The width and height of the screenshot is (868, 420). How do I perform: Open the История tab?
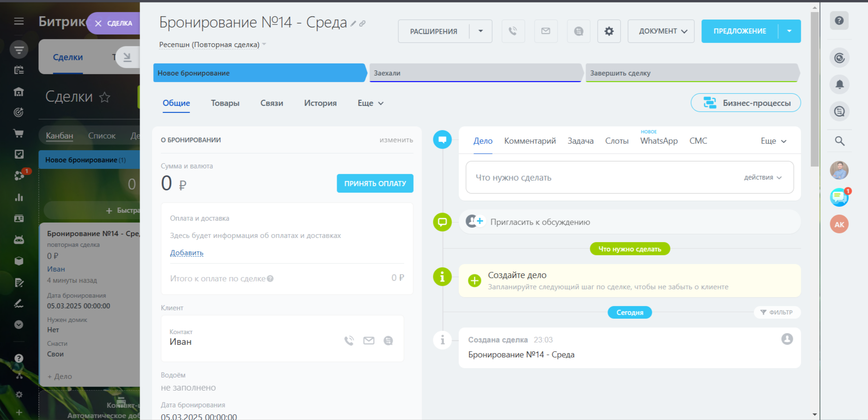320,103
